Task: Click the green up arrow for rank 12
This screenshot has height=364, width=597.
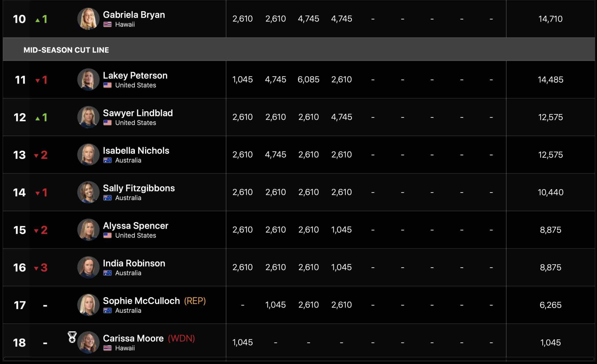Action: coord(38,118)
